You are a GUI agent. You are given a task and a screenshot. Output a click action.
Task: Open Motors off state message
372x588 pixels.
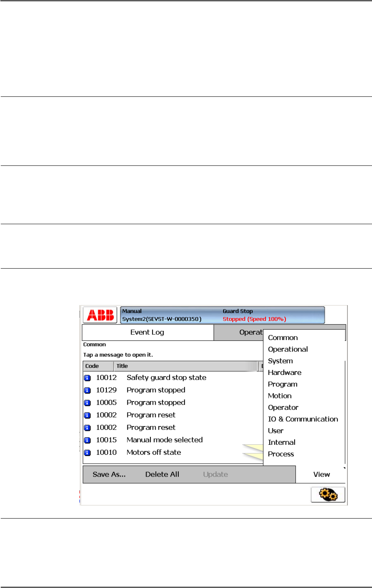(x=154, y=452)
